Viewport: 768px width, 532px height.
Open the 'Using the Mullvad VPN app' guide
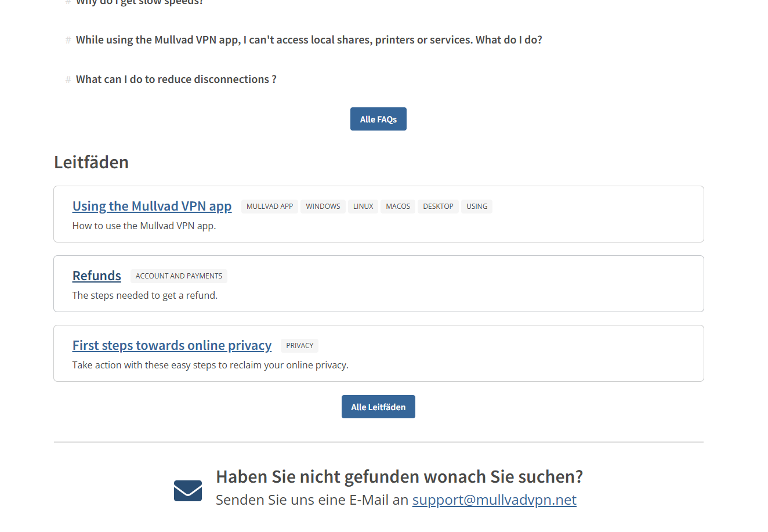[x=152, y=206]
